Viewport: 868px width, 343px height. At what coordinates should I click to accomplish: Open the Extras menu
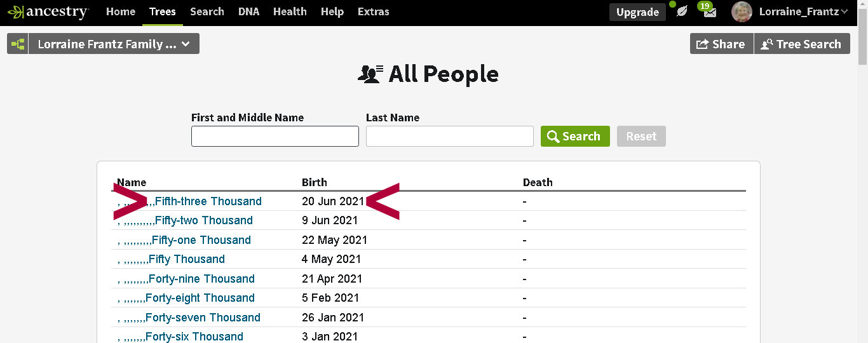pyautogui.click(x=373, y=12)
